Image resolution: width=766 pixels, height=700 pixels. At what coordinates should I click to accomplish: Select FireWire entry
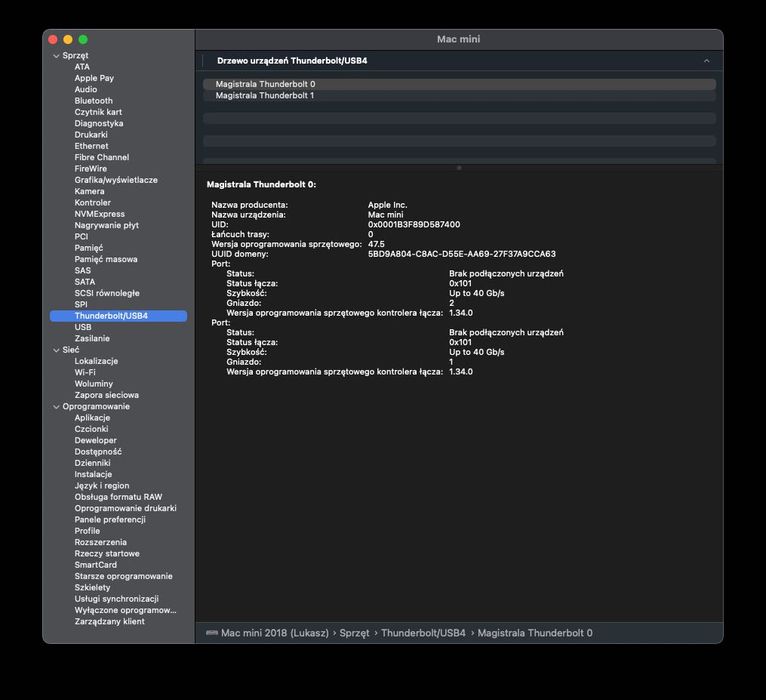(x=90, y=169)
